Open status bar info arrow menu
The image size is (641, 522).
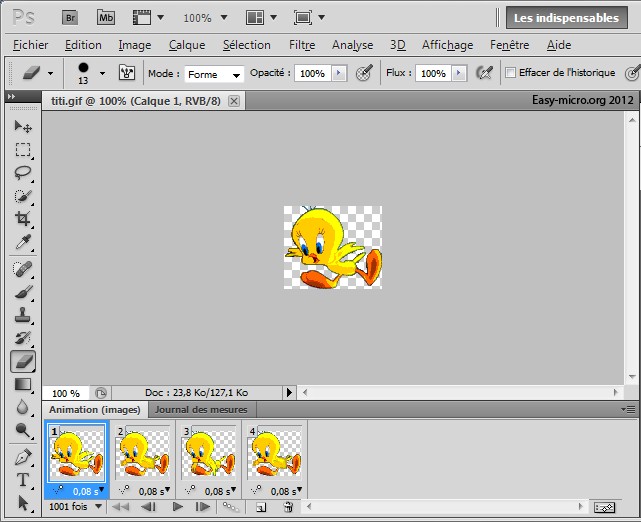tap(289, 393)
